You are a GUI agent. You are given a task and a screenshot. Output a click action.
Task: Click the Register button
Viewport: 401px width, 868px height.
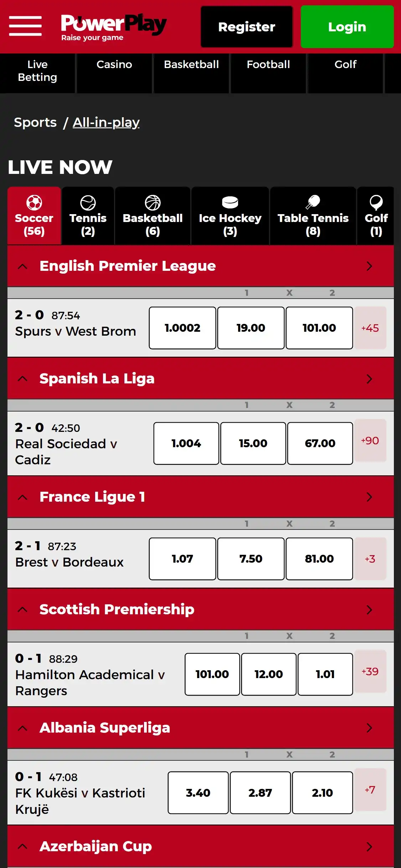click(x=247, y=27)
